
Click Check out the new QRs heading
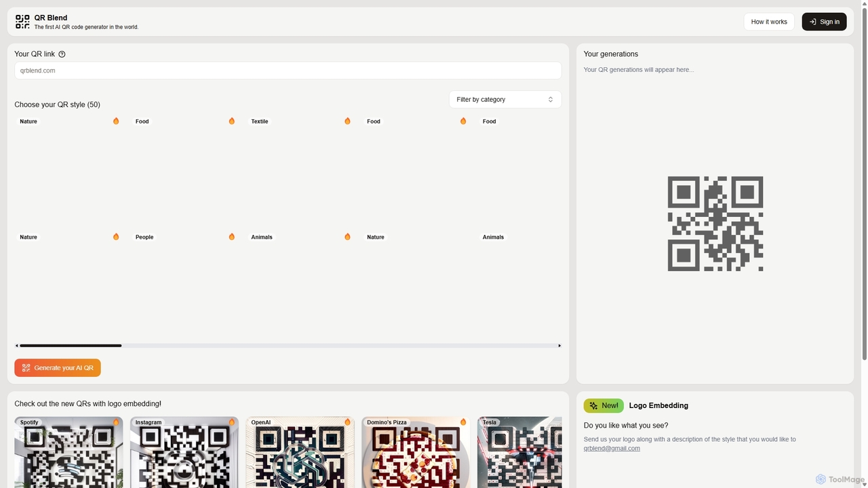coord(88,404)
